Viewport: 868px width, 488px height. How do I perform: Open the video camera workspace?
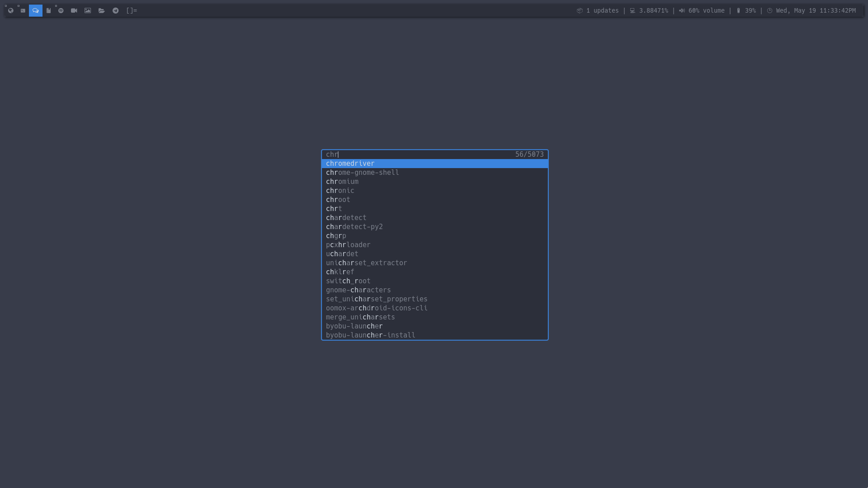click(74, 10)
